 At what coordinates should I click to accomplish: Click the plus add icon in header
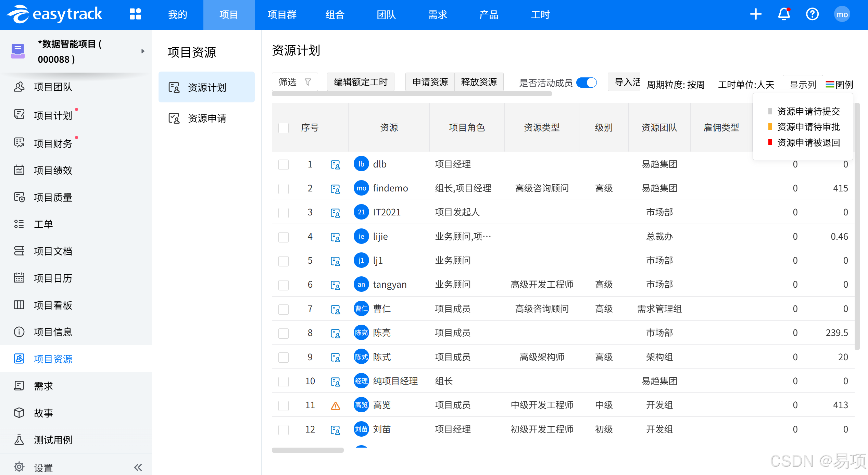pos(756,14)
